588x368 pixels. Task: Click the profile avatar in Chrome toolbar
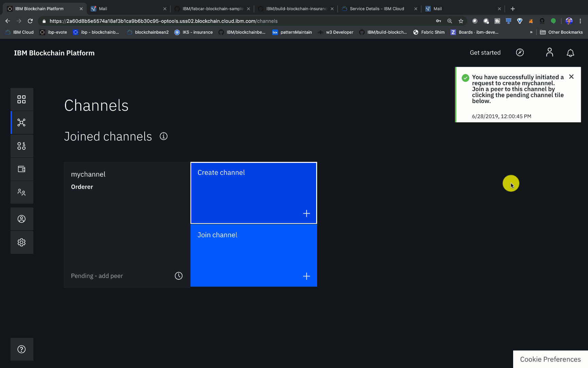[x=569, y=21]
